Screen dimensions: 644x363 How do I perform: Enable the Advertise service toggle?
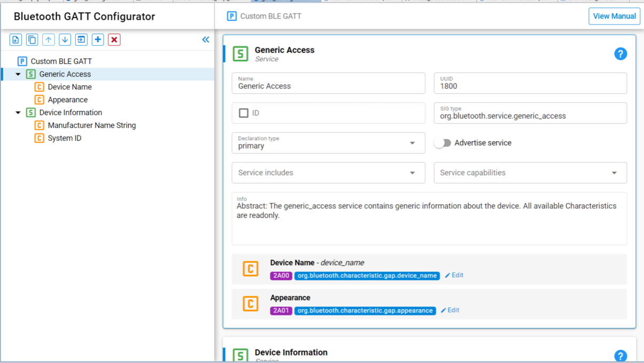coord(442,143)
